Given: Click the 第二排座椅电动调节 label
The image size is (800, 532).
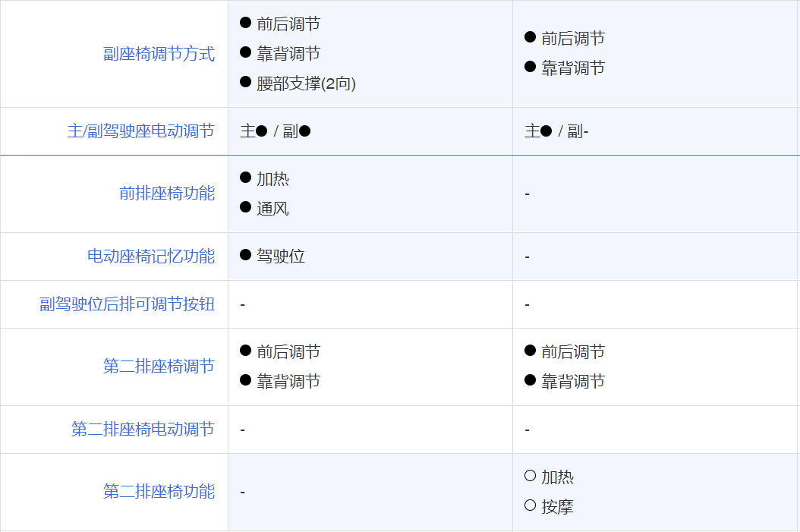Looking at the screenshot, I should click(x=143, y=429).
